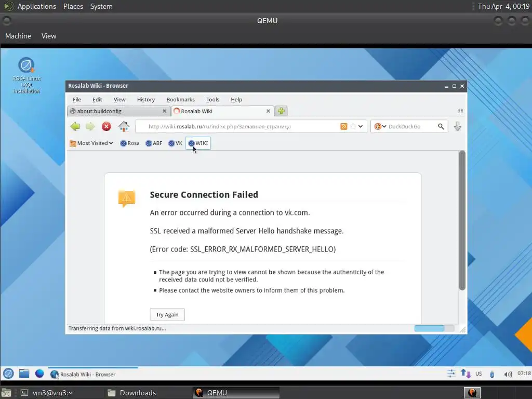The image size is (532, 399).
Task: Click the guest volume speaker icon
Action: (x=508, y=374)
